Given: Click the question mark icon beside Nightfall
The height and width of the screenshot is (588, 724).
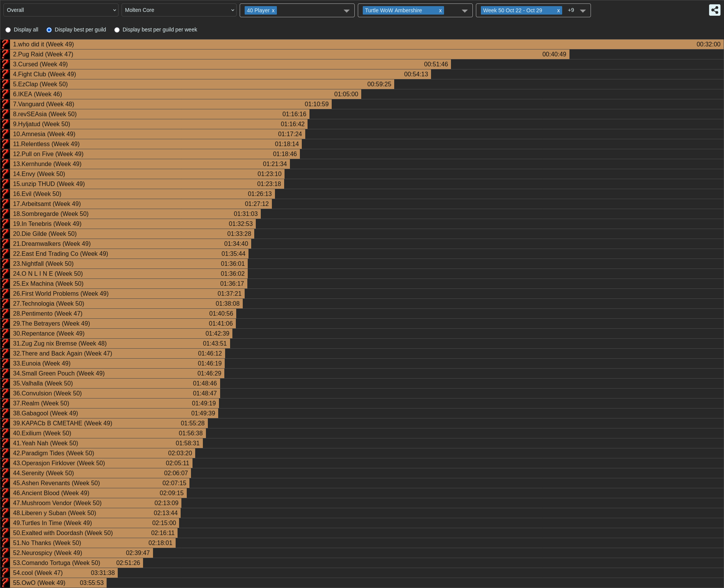Looking at the screenshot, I should pyautogui.click(x=5, y=264).
